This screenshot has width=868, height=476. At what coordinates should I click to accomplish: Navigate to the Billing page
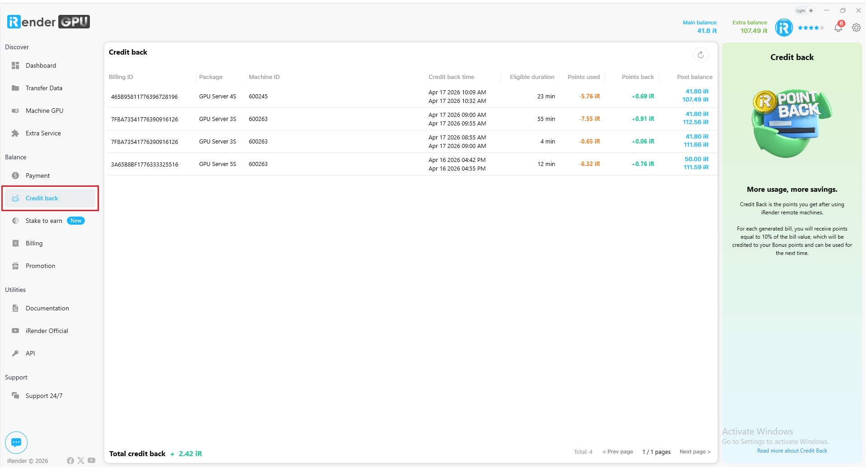(x=34, y=243)
